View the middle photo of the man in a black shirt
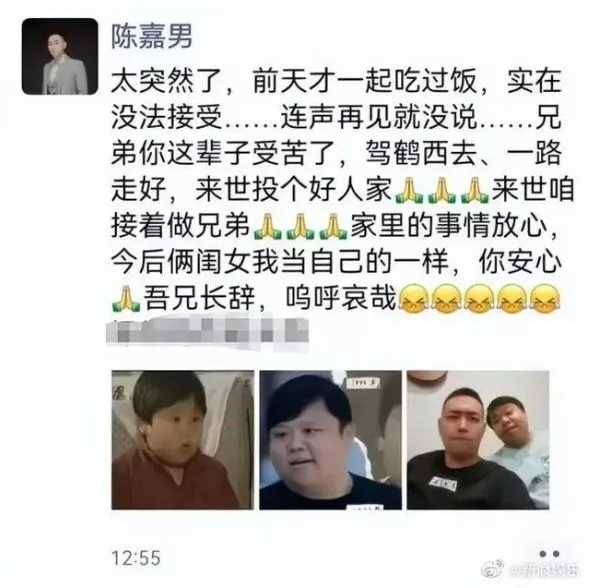The width and height of the screenshot is (593, 588). coord(330,440)
